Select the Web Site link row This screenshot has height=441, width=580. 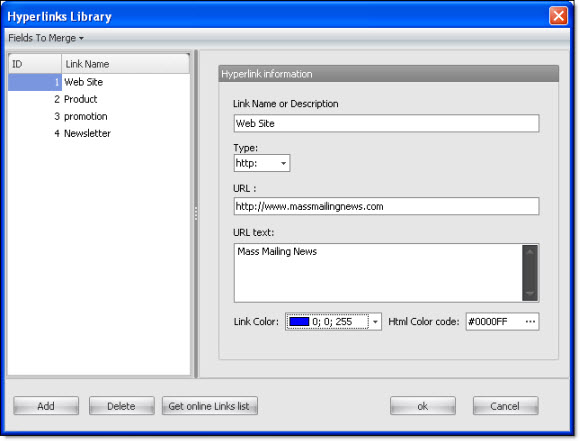tap(99, 82)
